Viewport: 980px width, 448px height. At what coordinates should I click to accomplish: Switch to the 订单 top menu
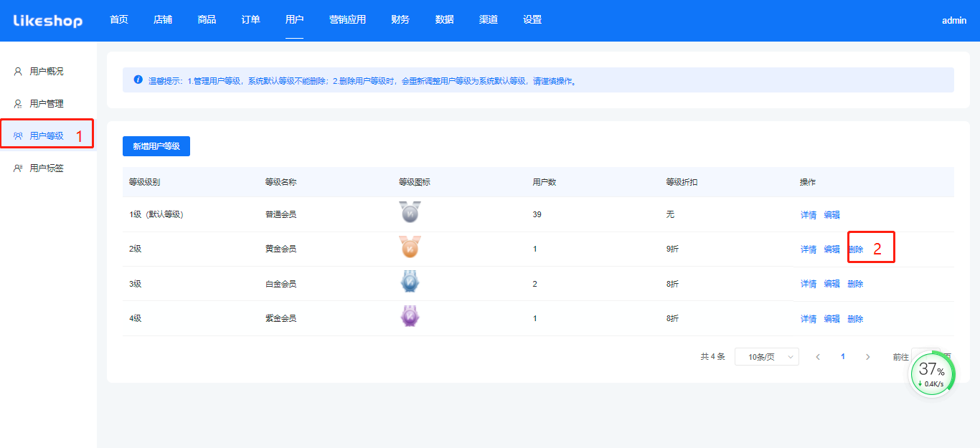250,20
